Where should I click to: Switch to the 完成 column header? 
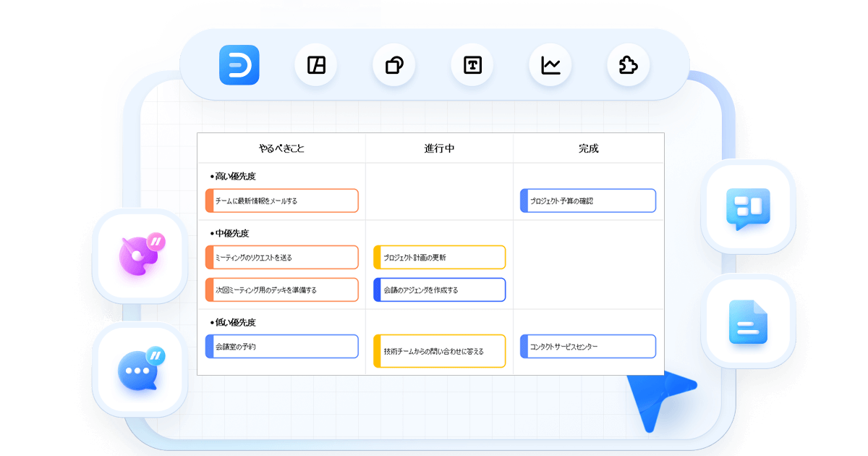coord(587,147)
